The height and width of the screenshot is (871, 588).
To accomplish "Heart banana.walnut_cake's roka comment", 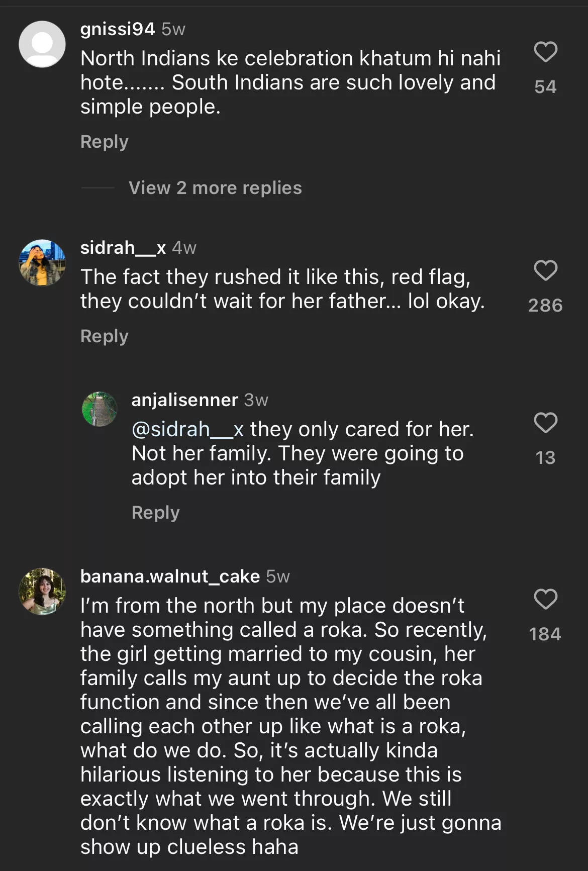I will [545, 599].
